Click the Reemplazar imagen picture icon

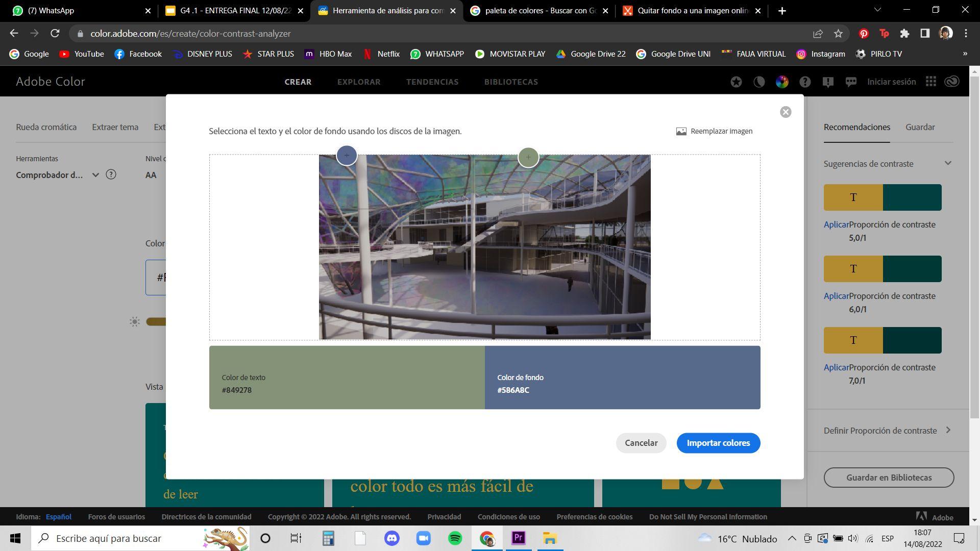[x=681, y=132]
